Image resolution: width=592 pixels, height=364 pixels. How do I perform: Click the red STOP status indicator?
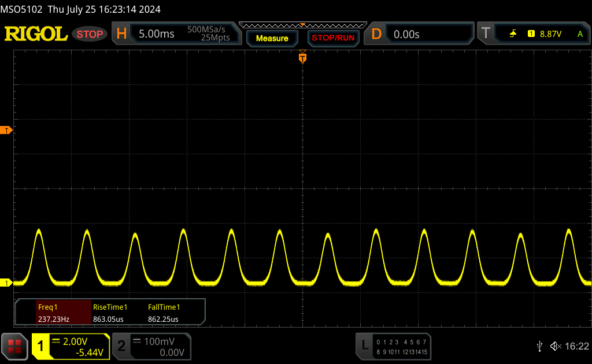point(90,34)
